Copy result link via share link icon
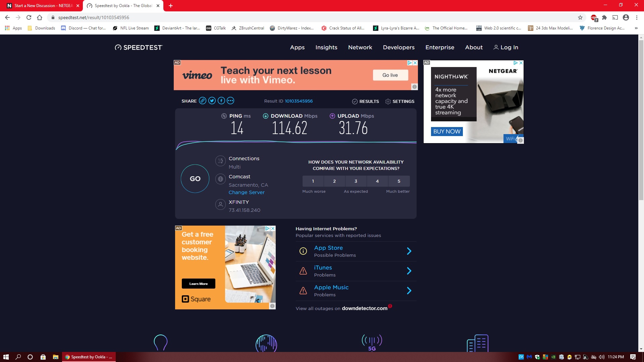This screenshot has height=362, width=644. 203,101
